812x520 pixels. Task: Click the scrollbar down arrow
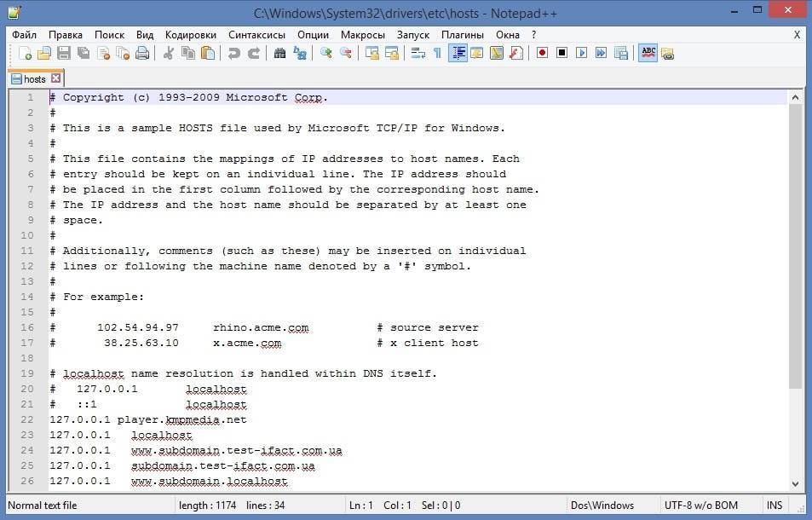[x=795, y=483]
